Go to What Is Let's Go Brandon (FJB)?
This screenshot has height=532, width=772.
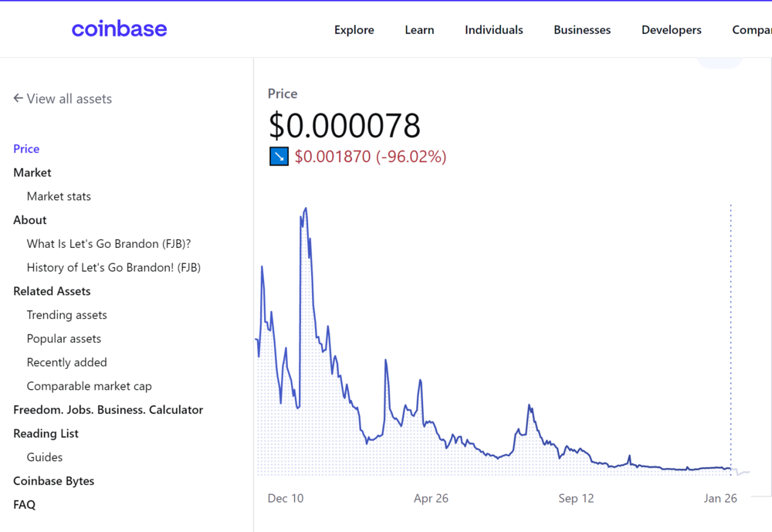pos(109,244)
